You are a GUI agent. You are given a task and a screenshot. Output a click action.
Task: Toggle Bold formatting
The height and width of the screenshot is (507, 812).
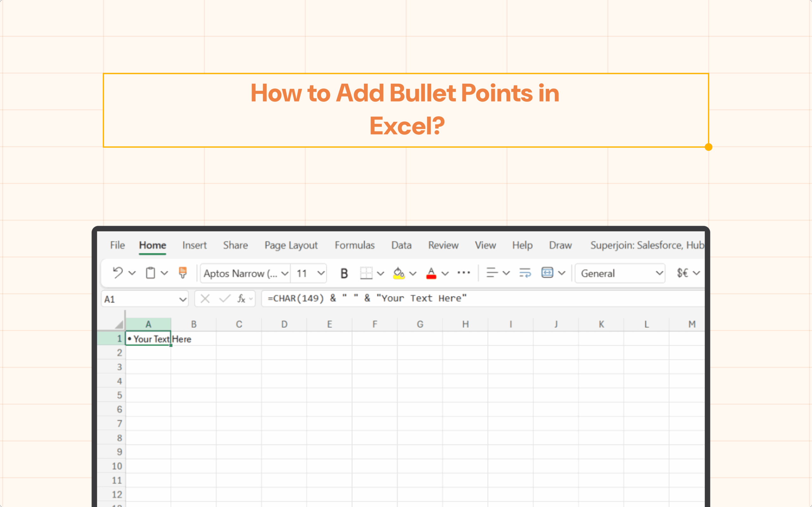[x=344, y=273]
